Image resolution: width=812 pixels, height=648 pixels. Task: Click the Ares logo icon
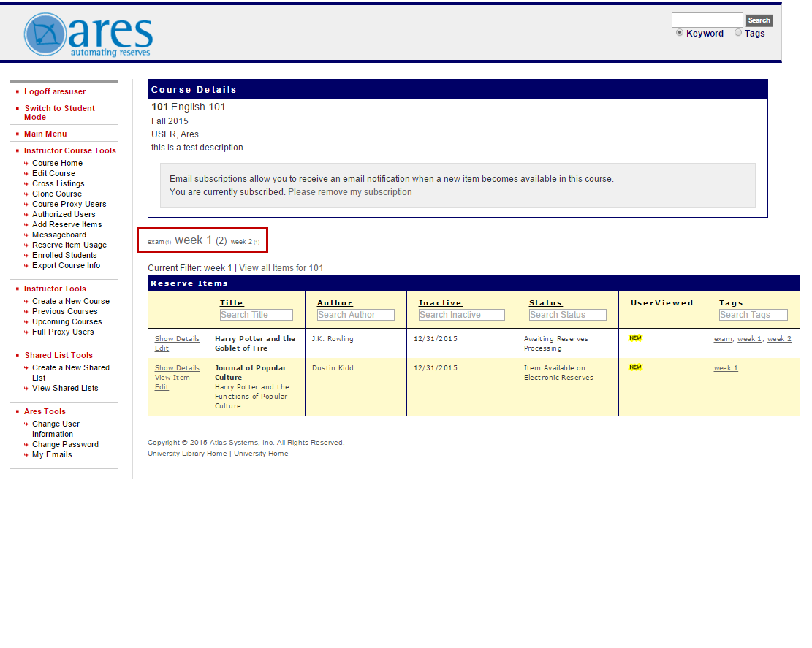[x=43, y=34]
